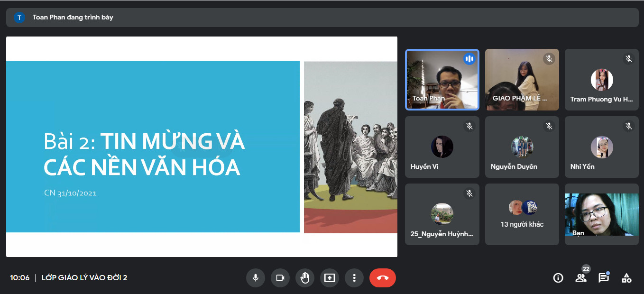Image resolution: width=644 pixels, height=294 pixels.
Task: Select the Huyền Vi participant tile
Action: pos(442,147)
